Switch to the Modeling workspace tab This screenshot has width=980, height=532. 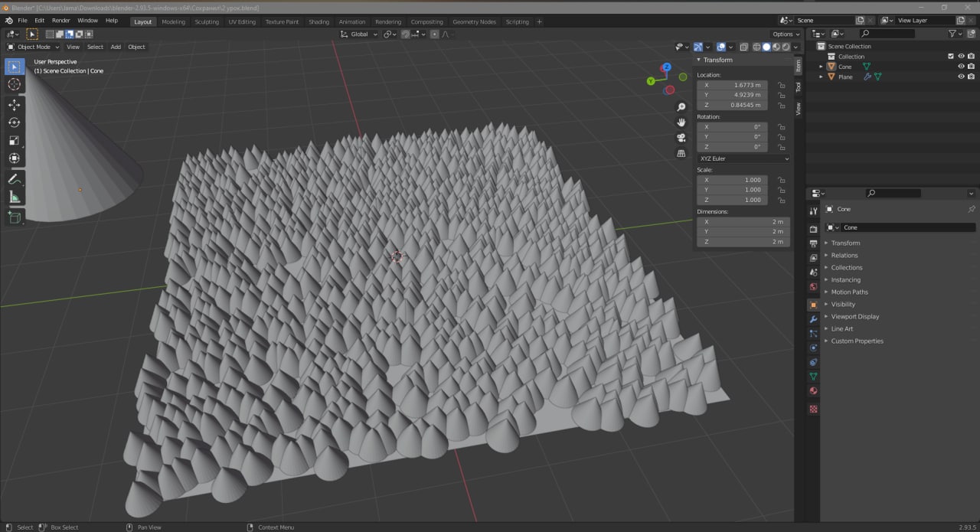click(x=173, y=21)
